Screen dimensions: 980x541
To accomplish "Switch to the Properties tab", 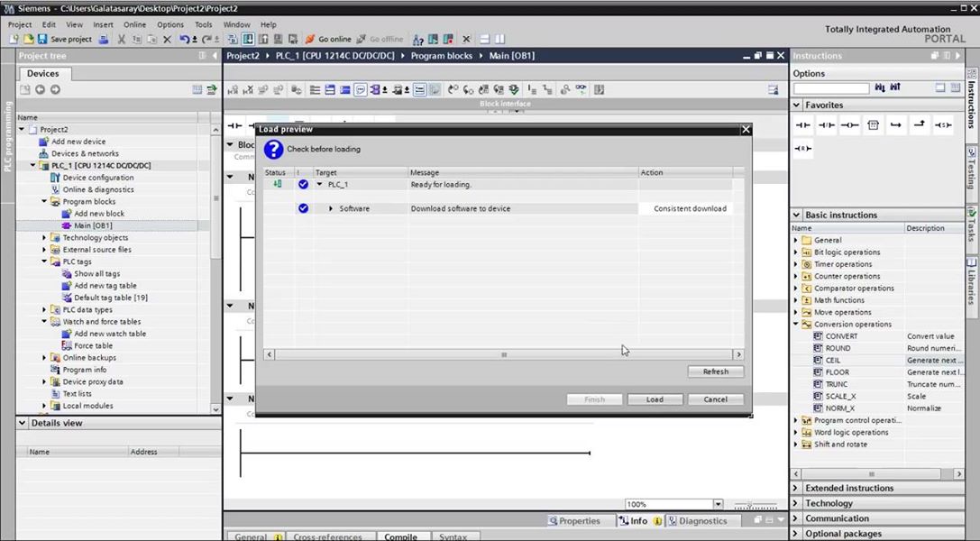I will pyautogui.click(x=573, y=521).
